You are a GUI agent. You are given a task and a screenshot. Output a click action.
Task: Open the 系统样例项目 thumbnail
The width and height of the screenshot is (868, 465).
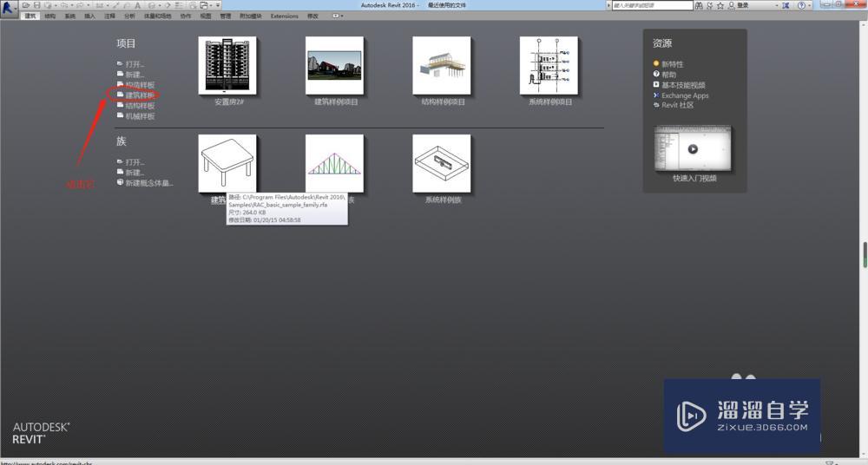(x=549, y=65)
